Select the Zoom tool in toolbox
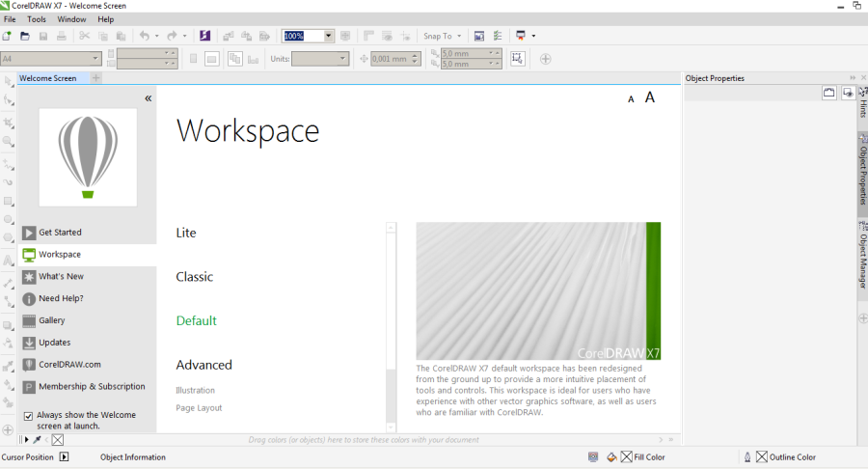Screen dimensions: 868x469 tap(9, 141)
